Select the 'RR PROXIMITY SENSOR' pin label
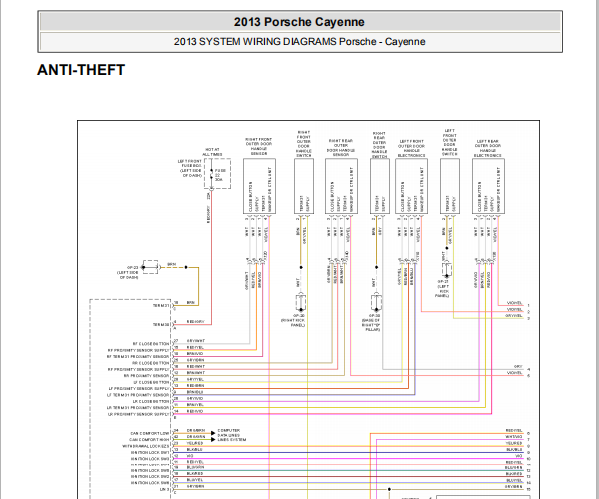The width and height of the screenshot is (599, 499). point(146,376)
